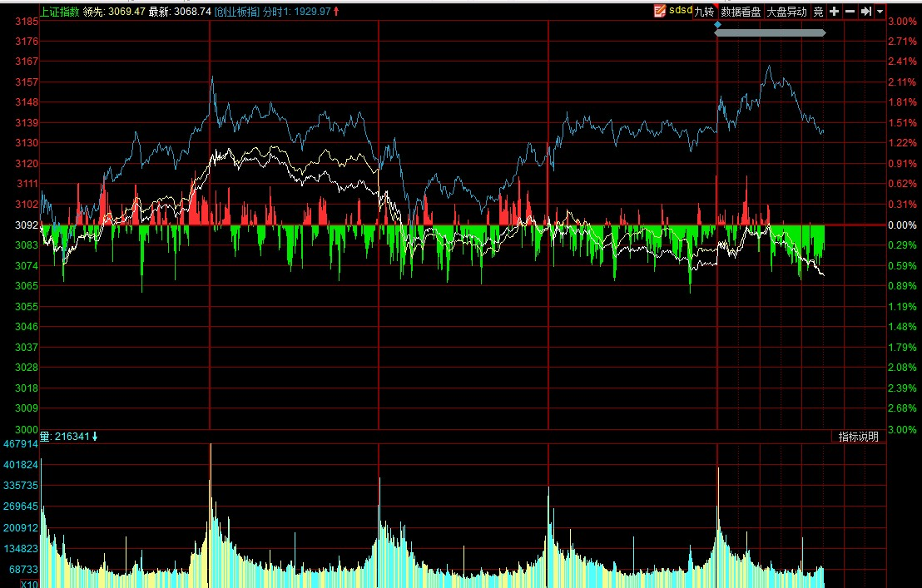Click the 3092 baseline price axis label
The width and height of the screenshot is (922, 588).
coord(27,225)
